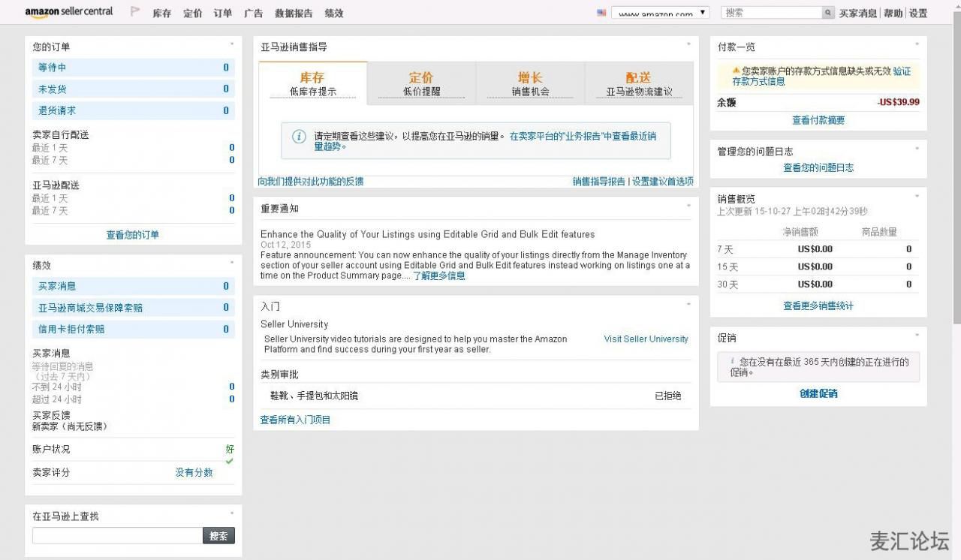Click the 买家消息 row in the 绩效 widget
The width and height of the screenshot is (961, 560).
click(134, 286)
